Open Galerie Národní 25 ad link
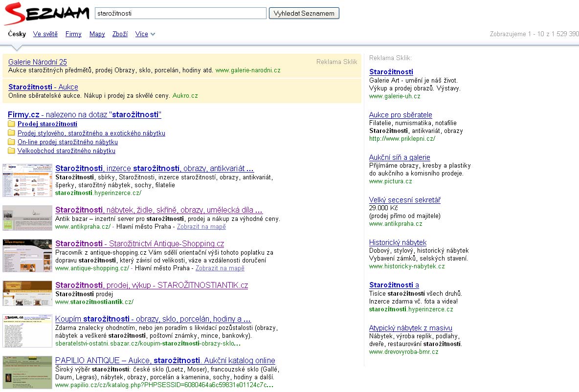This screenshot has height=392, width=579. (38, 62)
